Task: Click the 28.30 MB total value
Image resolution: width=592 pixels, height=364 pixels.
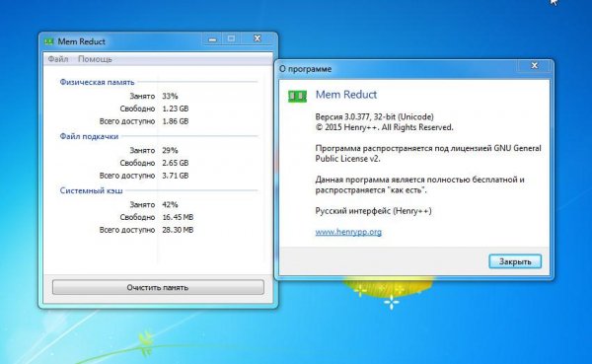Action: coord(178,230)
